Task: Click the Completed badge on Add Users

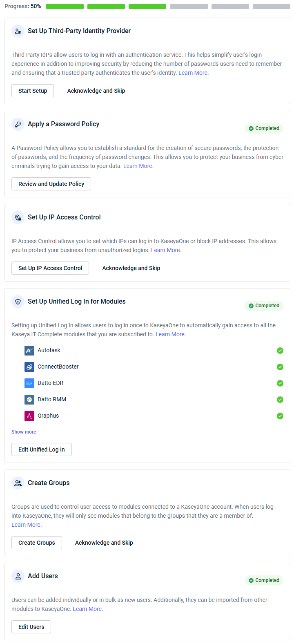Action: 264,580
